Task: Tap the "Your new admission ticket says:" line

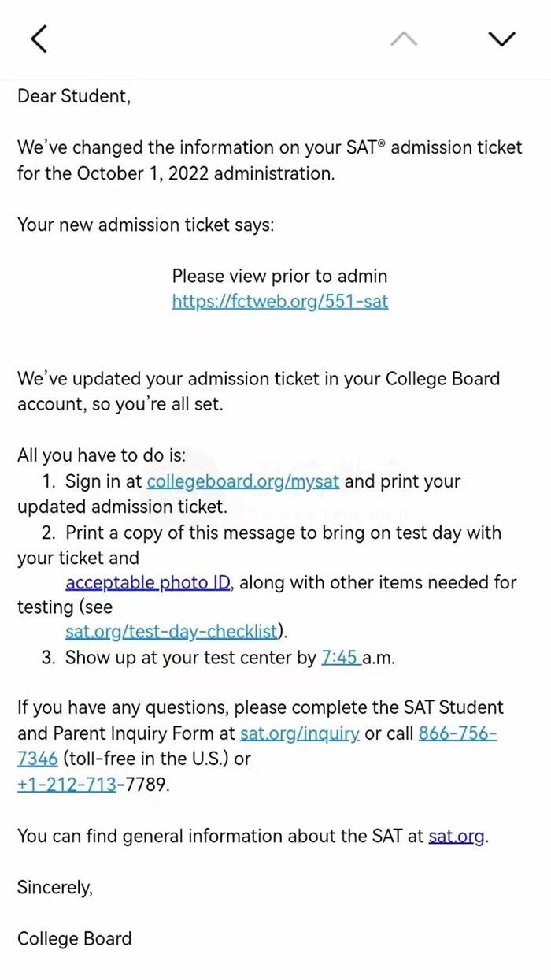Action: point(146,225)
